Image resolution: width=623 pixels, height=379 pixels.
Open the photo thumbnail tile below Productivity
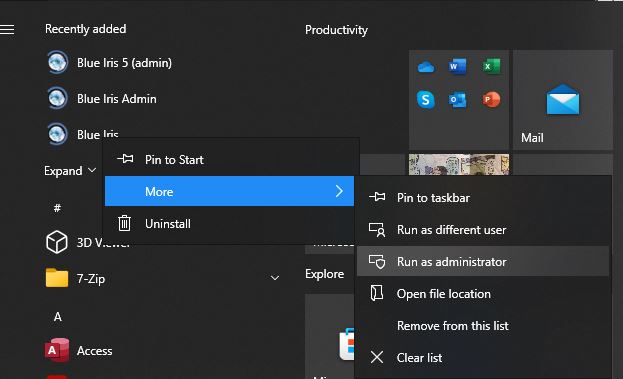[459, 164]
